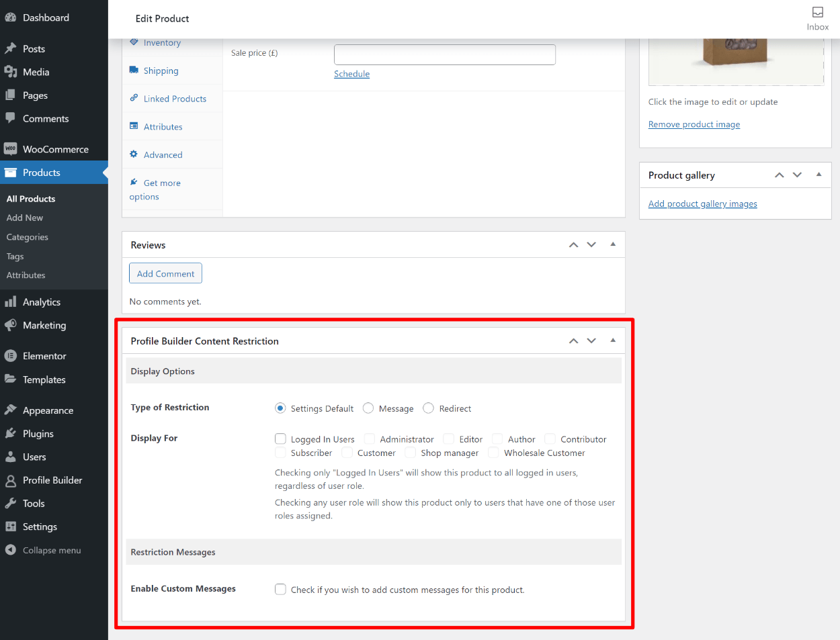Viewport: 840px width, 640px height.
Task: Click the Advanced gear icon
Action: (x=134, y=154)
